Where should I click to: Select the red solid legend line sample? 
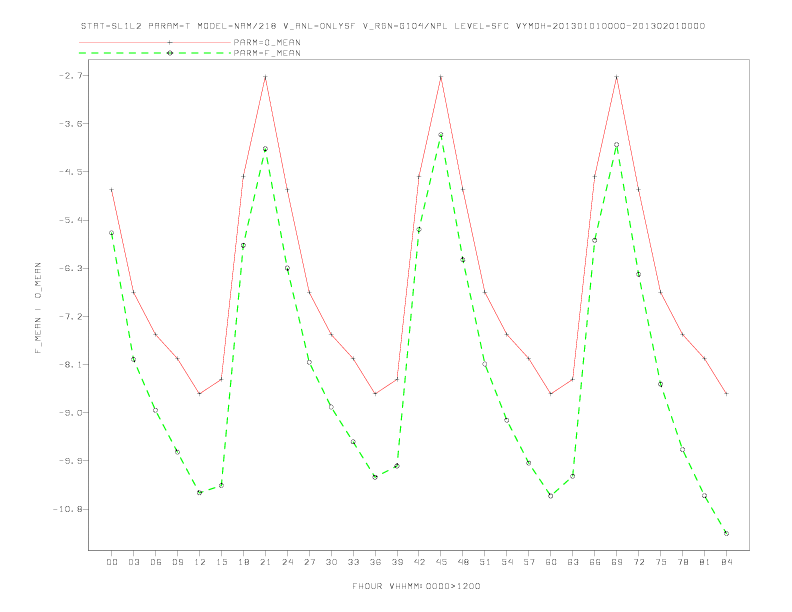pos(155,42)
